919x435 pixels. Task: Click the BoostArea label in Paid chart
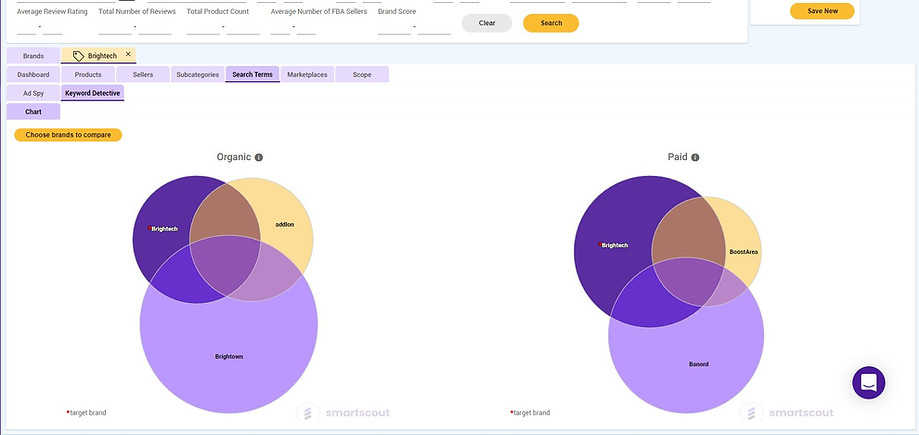point(744,252)
